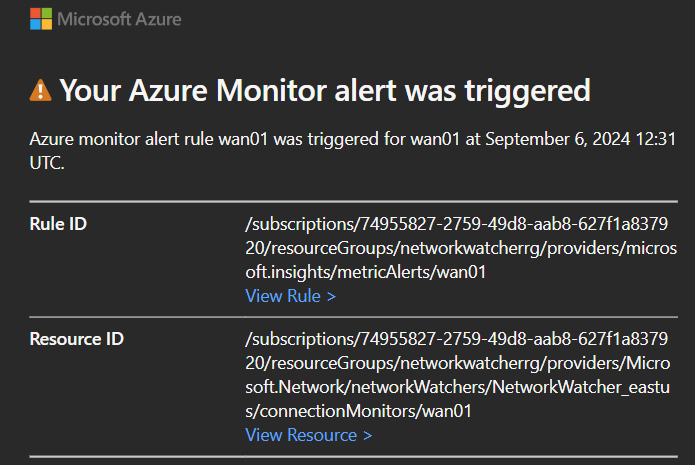Click the September 6, 2024 12:31 timestamp
695x465 pixels.
(581, 139)
